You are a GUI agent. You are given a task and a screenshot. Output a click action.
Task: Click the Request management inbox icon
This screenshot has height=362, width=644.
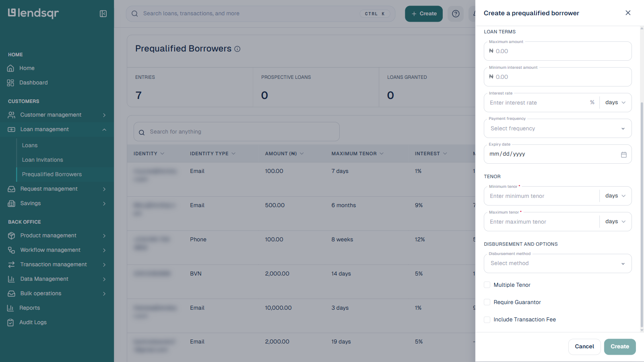(11, 189)
